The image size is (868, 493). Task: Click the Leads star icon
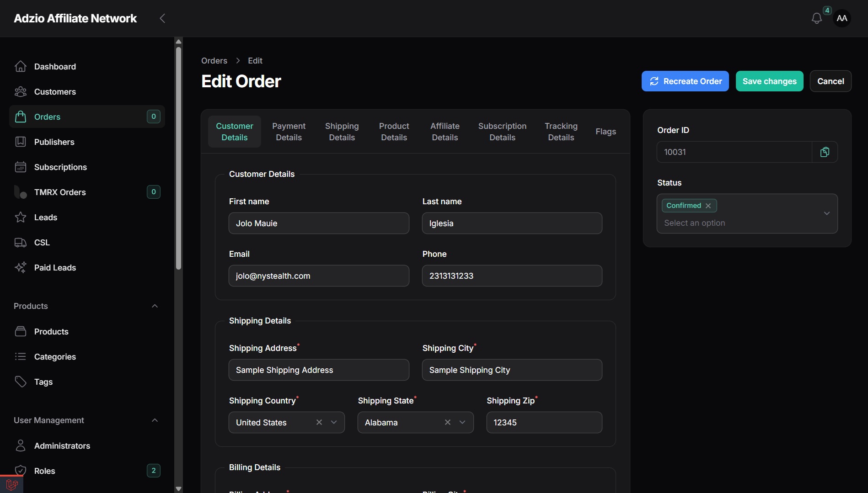(x=21, y=217)
